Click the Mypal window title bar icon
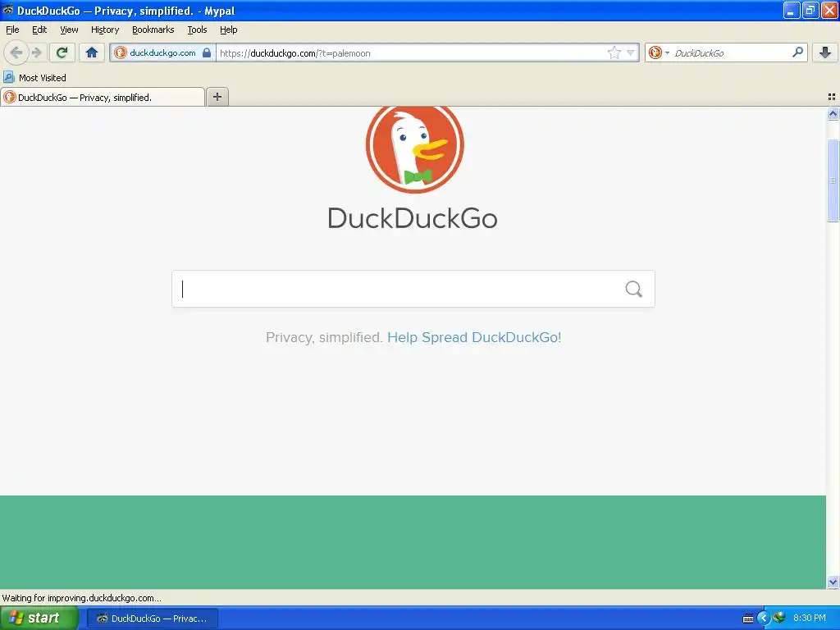This screenshot has height=630, width=840. click(7, 10)
